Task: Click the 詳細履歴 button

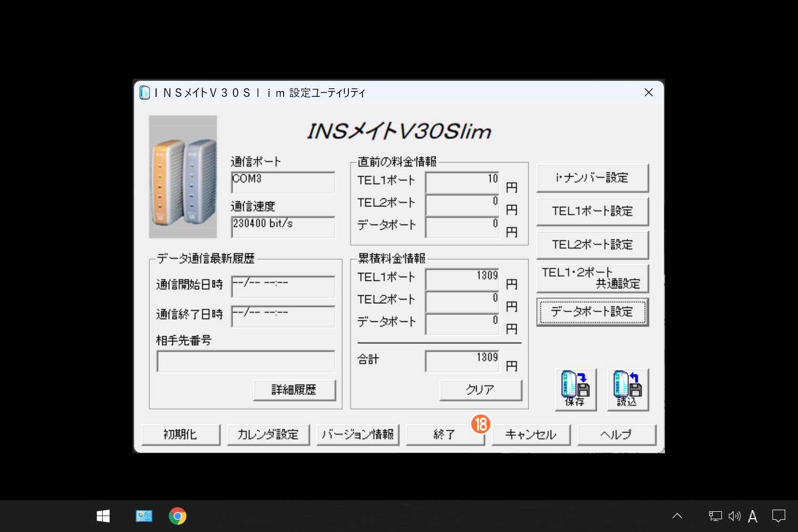Action: 295,390
